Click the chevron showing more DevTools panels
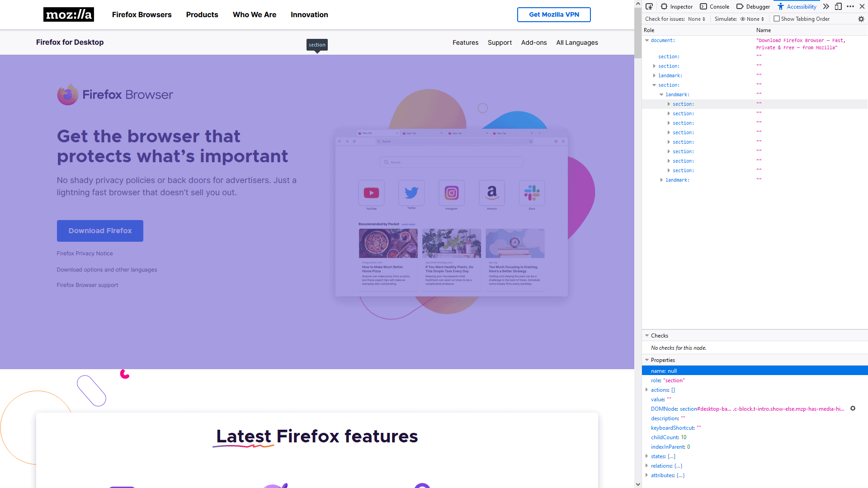The height and width of the screenshot is (488, 868). (826, 6)
